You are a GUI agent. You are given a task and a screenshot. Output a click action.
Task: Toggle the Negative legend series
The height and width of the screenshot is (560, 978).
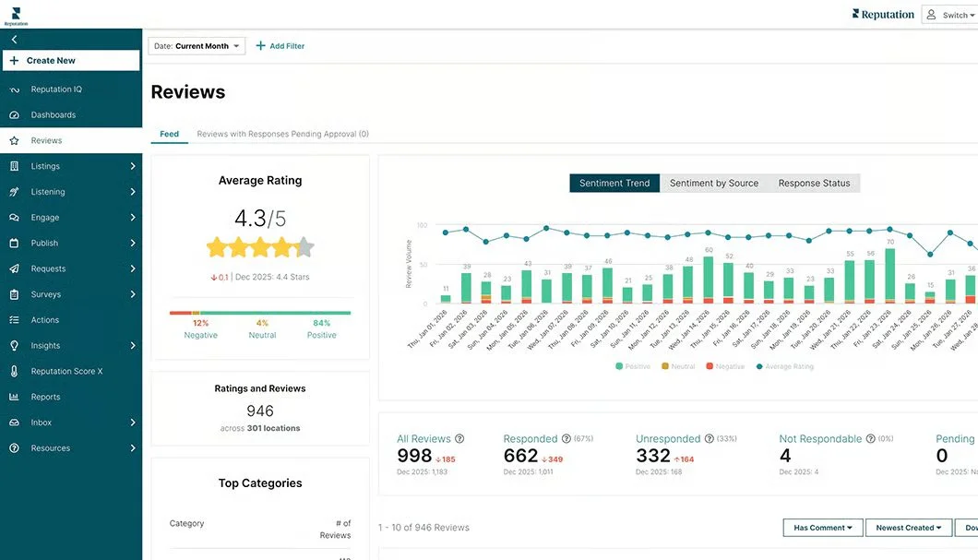(x=725, y=366)
